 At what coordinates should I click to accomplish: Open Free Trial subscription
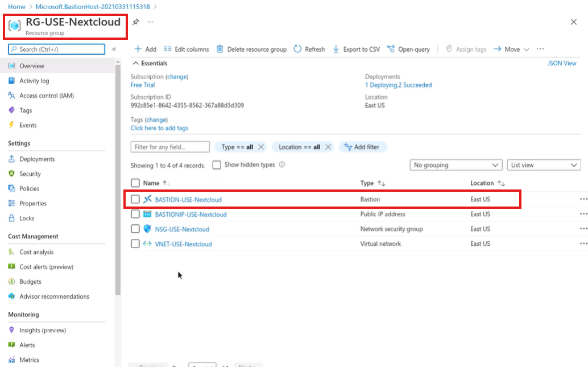point(143,85)
